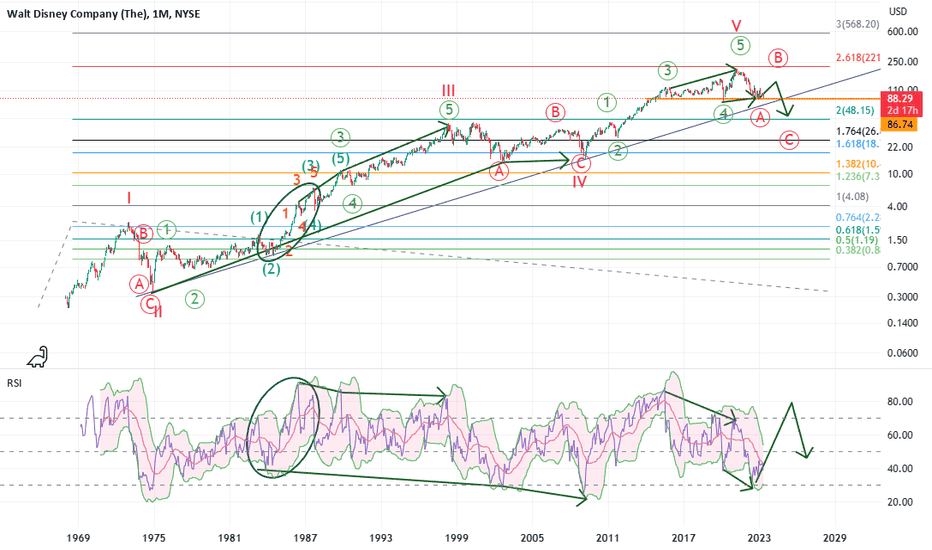Click 2029 on the time axis

[835, 539]
